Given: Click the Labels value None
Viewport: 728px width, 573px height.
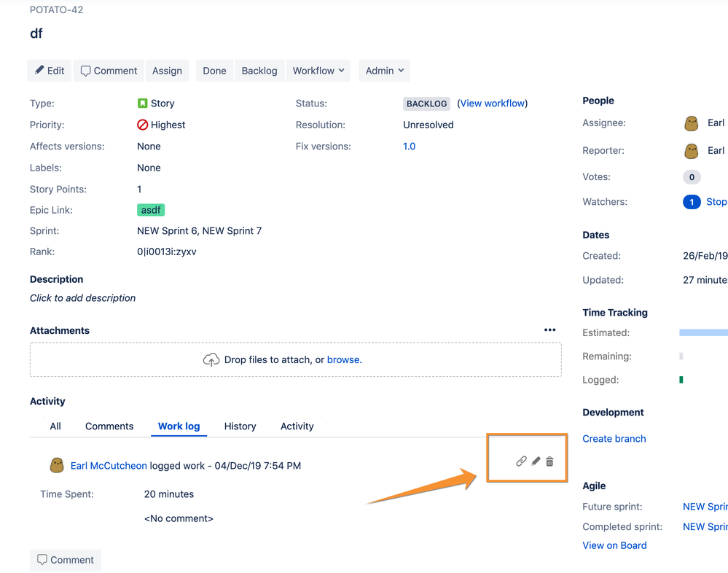Looking at the screenshot, I should point(149,168).
